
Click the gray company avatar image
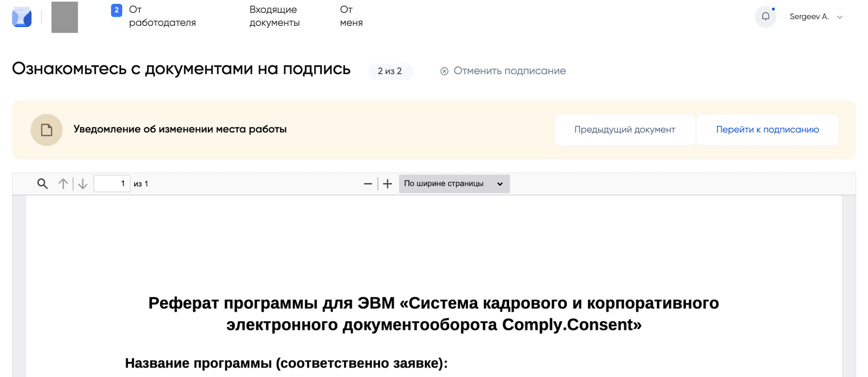(64, 17)
